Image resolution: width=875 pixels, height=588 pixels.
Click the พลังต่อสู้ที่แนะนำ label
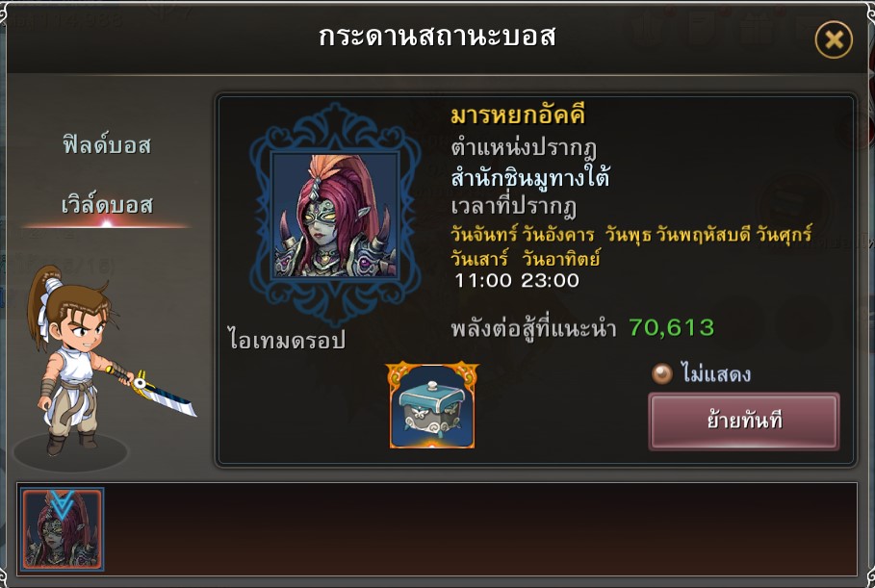click(x=533, y=328)
